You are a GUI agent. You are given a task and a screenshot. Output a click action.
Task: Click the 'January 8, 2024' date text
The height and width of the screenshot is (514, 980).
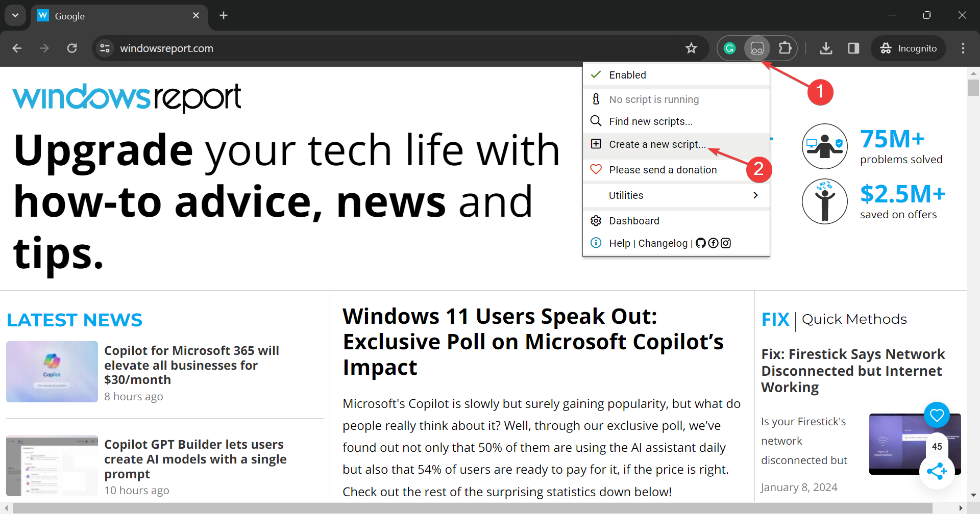click(x=799, y=487)
